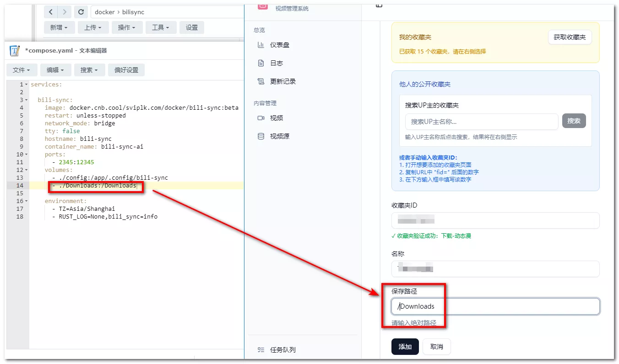
Task: Click the update records icon
Action: tap(261, 81)
